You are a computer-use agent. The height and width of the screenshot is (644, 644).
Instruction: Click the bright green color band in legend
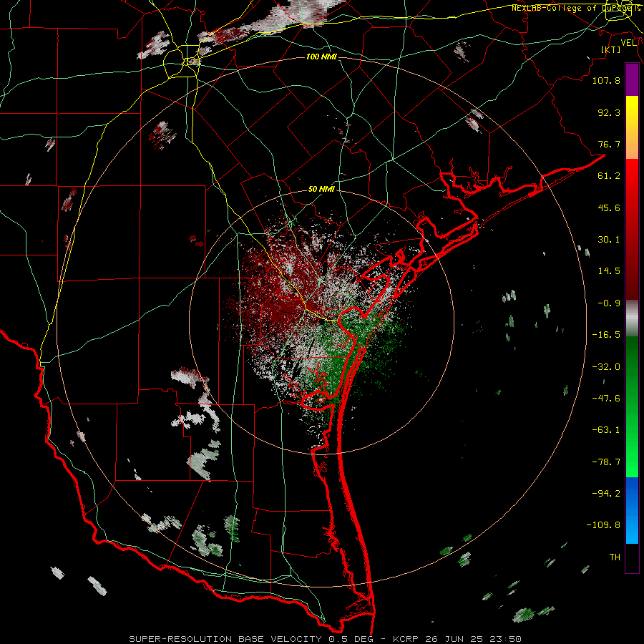(632, 406)
